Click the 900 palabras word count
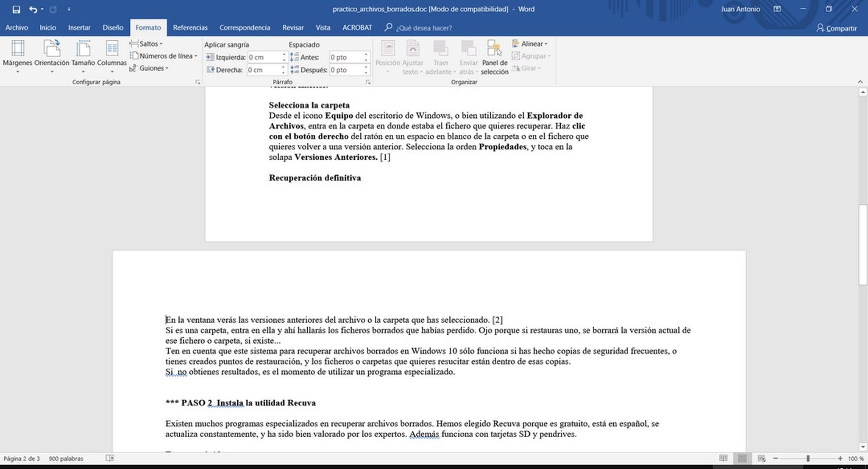 (x=66, y=458)
